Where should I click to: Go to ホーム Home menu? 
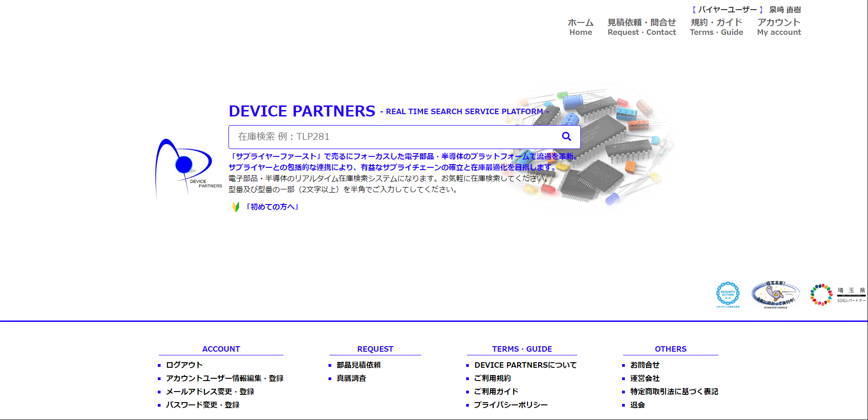pyautogui.click(x=581, y=27)
